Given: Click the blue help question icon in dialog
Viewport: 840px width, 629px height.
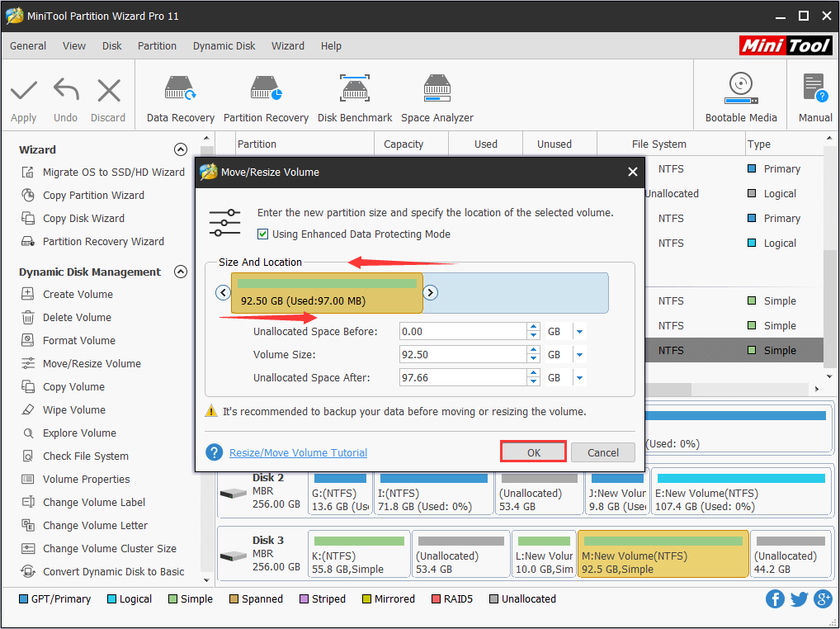Looking at the screenshot, I should coord(215,452).
